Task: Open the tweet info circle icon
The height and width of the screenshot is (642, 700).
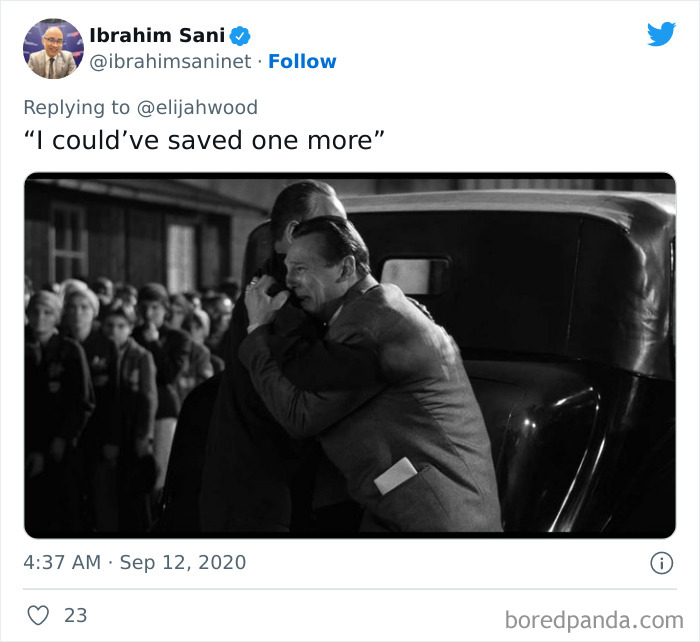Action: [662, 563]
